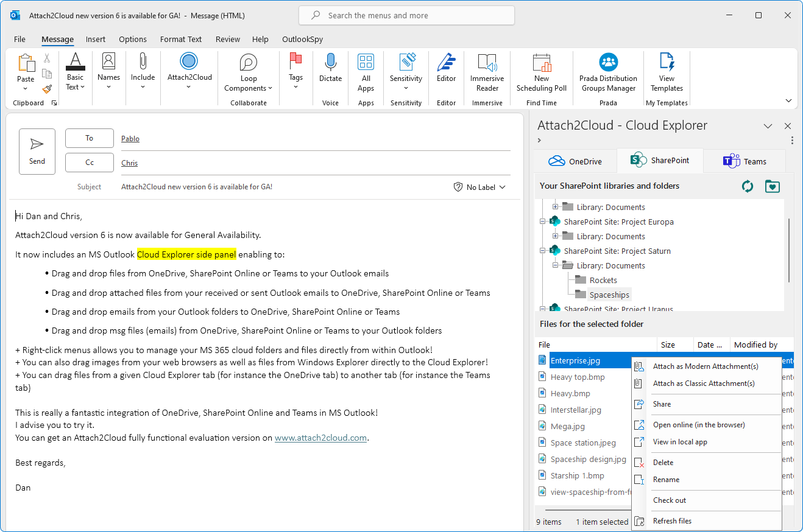Viewport: 803px width, 532px height.
Task: Open the Editor tool in the ribbon
Action: (x=446, y=63)
